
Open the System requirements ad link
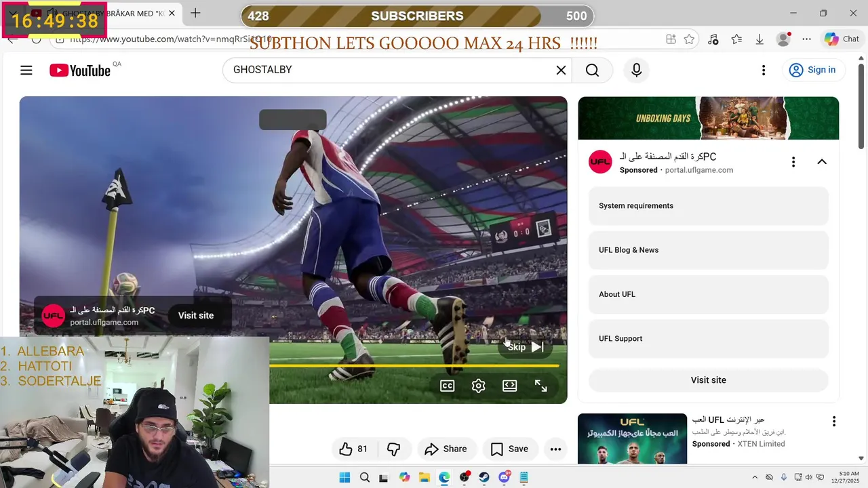click(x=709, y=206)
